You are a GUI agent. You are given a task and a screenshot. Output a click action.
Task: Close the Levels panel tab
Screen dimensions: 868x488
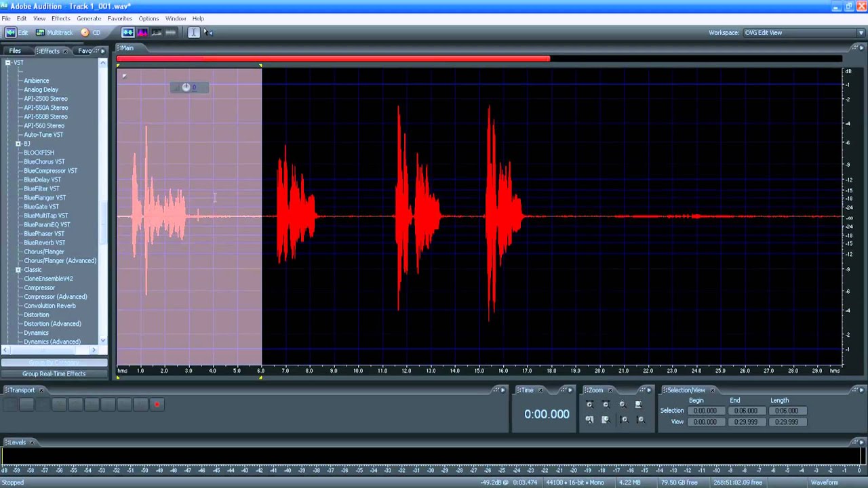(31, 443)
